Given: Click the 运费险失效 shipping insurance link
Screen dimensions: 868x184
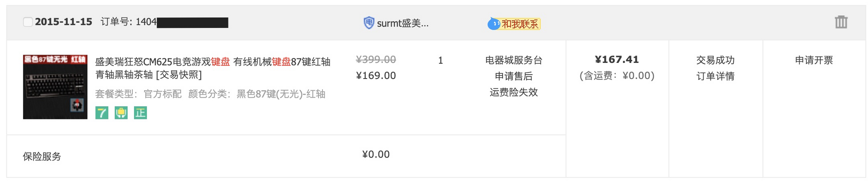Looking at the screenshot, I should tap(513, 92).
